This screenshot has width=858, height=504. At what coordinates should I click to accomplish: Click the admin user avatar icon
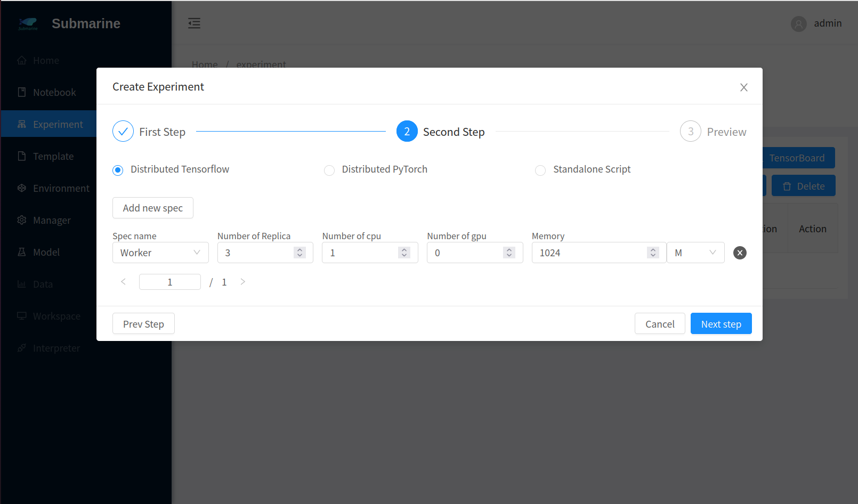pos(798,24)
